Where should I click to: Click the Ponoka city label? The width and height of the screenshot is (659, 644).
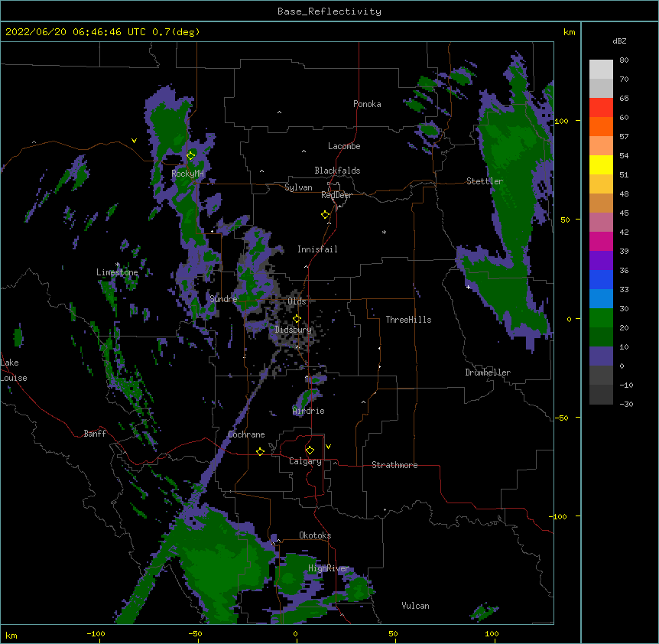(x=367, y=104)
